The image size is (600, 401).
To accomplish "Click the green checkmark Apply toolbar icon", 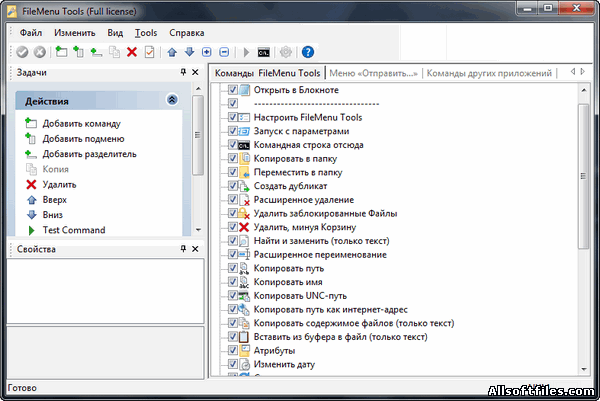I will point(22,52).
